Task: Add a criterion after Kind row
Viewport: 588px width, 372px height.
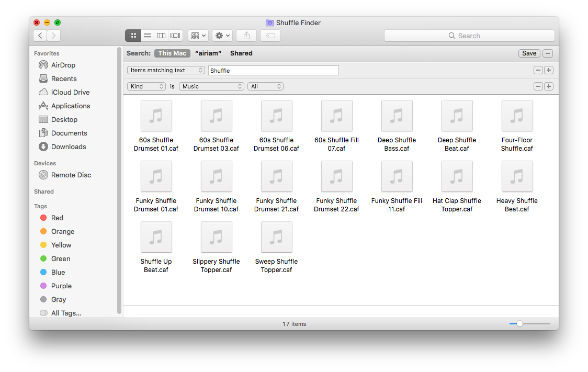Action: coord(549,86)
